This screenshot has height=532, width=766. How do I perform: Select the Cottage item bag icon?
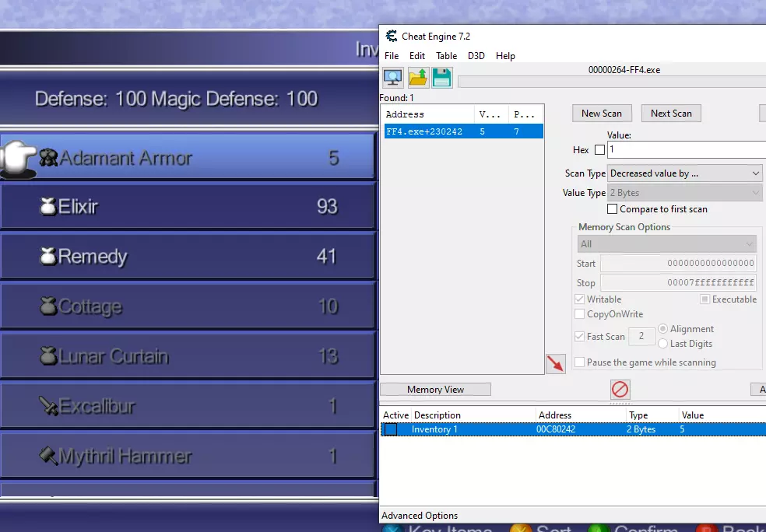click(48, 306)
